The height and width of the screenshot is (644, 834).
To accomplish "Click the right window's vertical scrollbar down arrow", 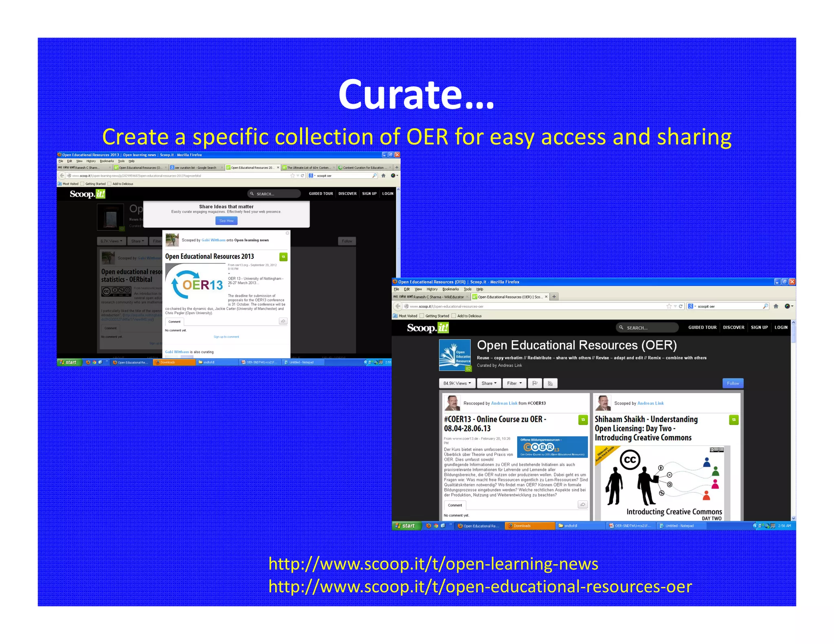I will 793,518.
